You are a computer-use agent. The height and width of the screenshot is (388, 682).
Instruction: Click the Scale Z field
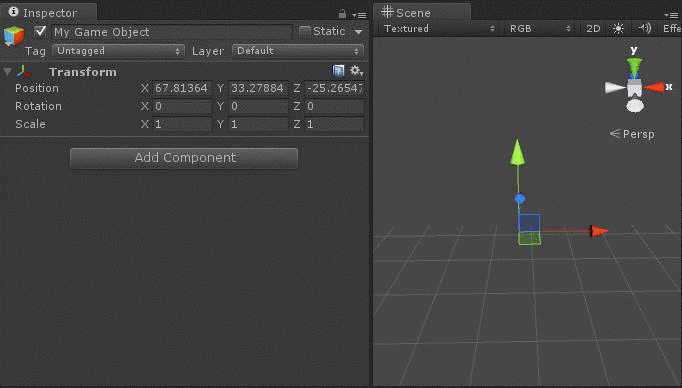click(x=334, y=124)
